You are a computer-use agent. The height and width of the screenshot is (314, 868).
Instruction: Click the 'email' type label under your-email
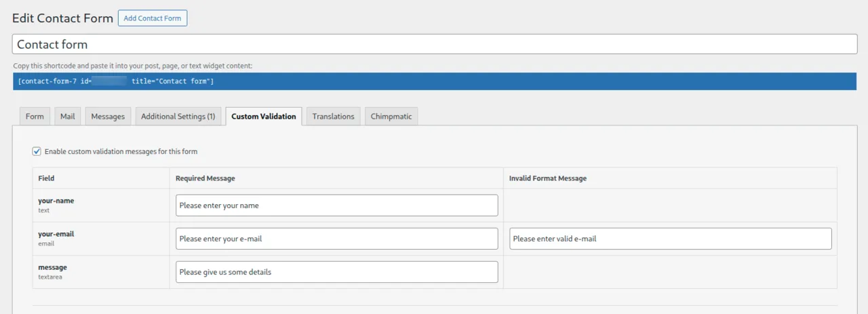pyautogui.click(x=46, y=243)
